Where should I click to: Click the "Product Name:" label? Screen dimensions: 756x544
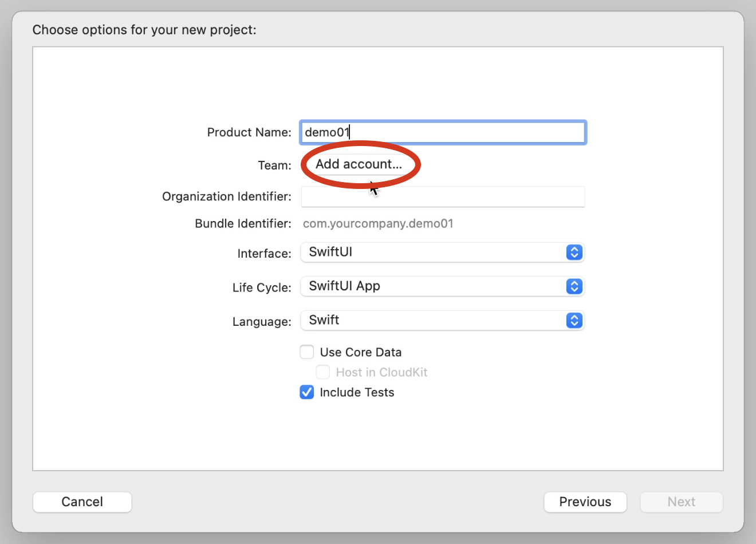coord(249,132)
